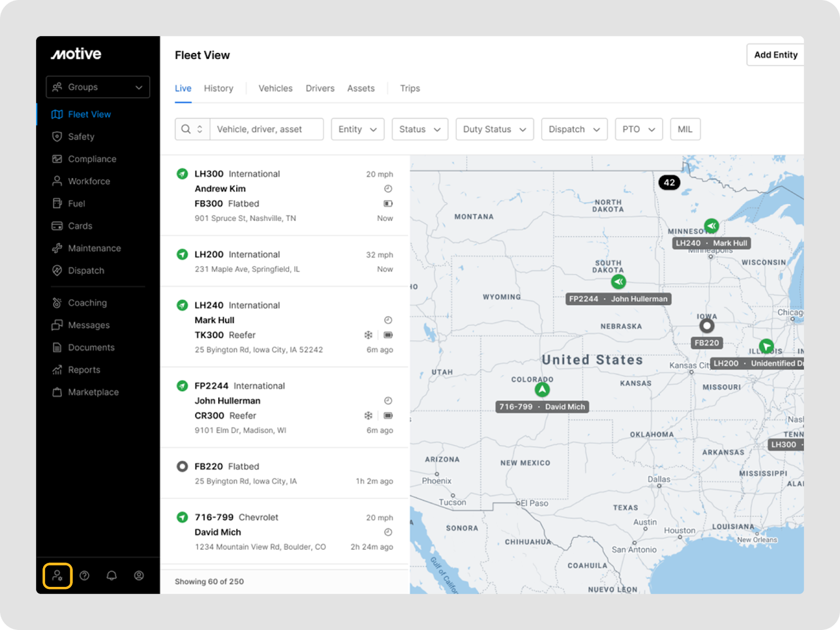Select the David Mich vehicle marker in Colorado
840x630 pixels.
pos(542,390)
